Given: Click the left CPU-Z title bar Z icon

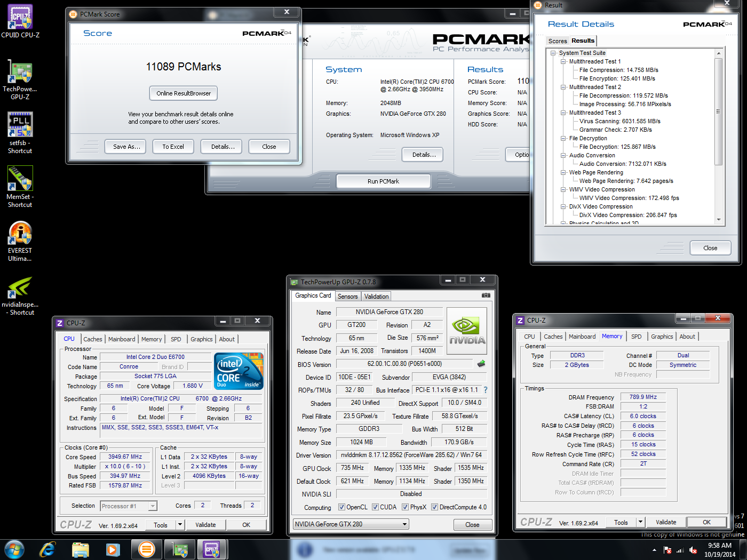Looking at the screenshot, I should tap(60, 323).
